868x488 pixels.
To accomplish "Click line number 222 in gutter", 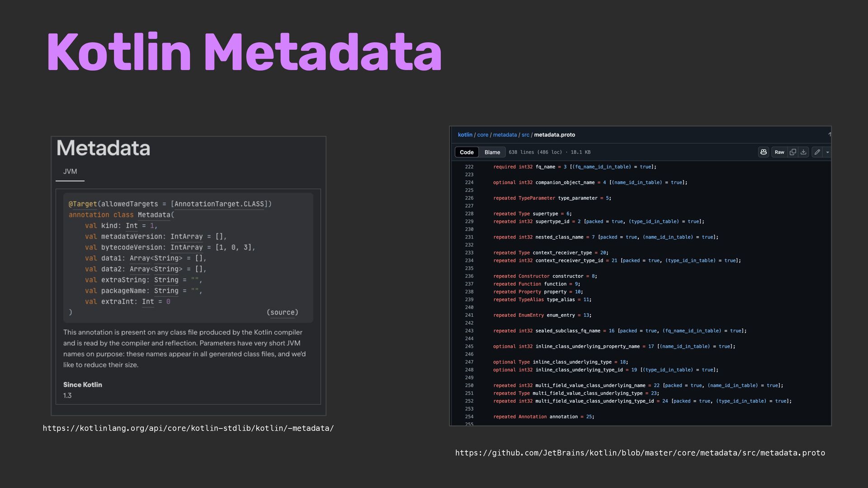I will (x=469, y=167).
